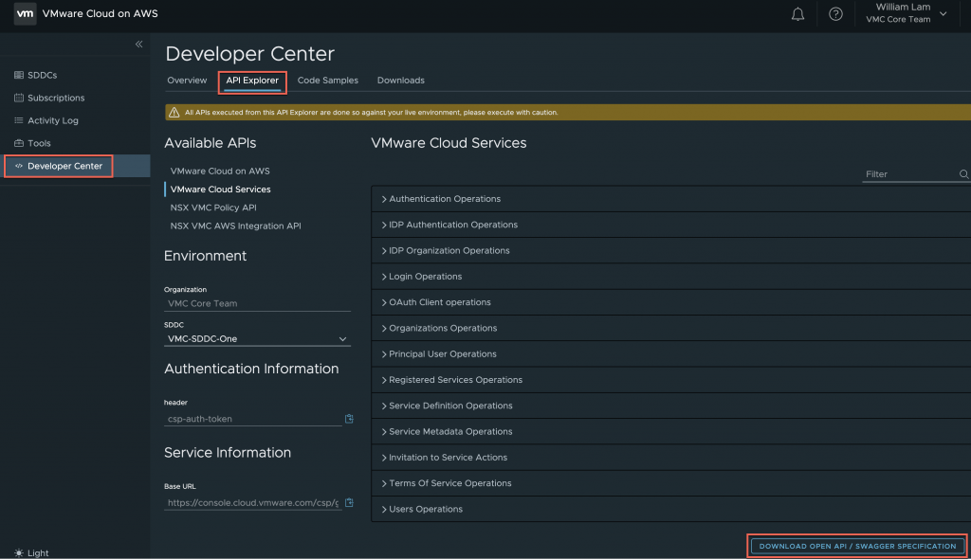
Task: Copy the csp-auth-token header value
Action: pyautogui.click(x=349, y=419)
